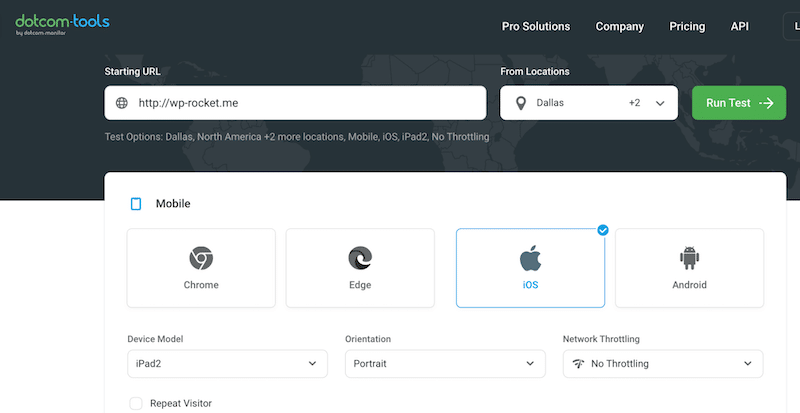Click the location pin icon
The width and height of the screenshot is (800, 413).
coord(519,103)
